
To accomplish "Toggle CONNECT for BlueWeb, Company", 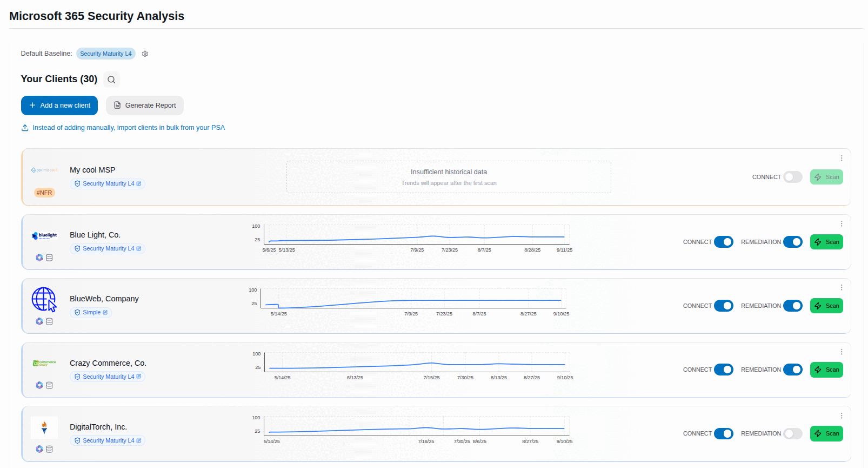I will tap(724, 306).
